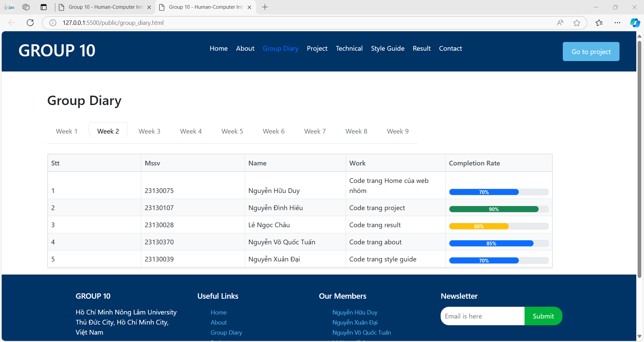The image size is (644, 342).
Task: Switch to the Week 6 tab
Action: point(274,131)
